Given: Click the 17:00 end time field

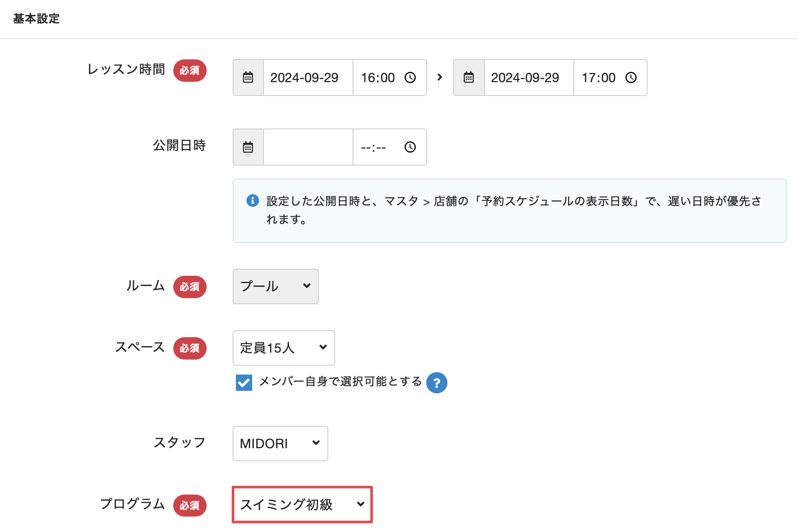Looking at the screenshot, I should coord(599,77).
